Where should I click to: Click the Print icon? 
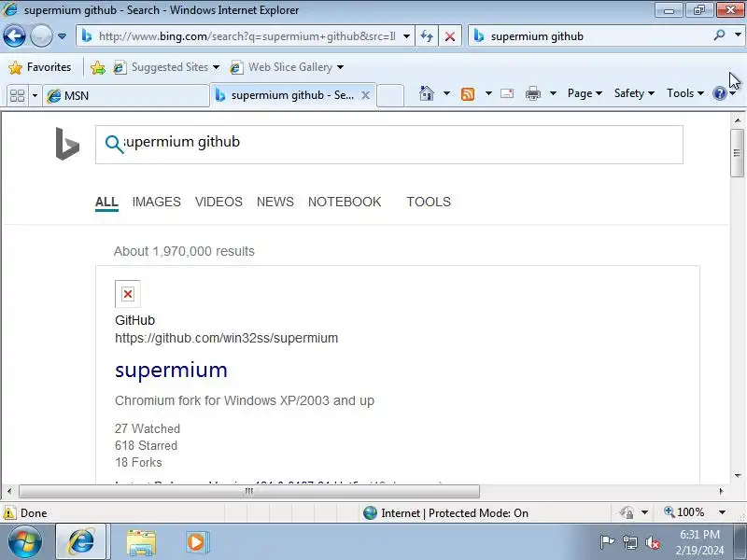[x=532, y=93]
